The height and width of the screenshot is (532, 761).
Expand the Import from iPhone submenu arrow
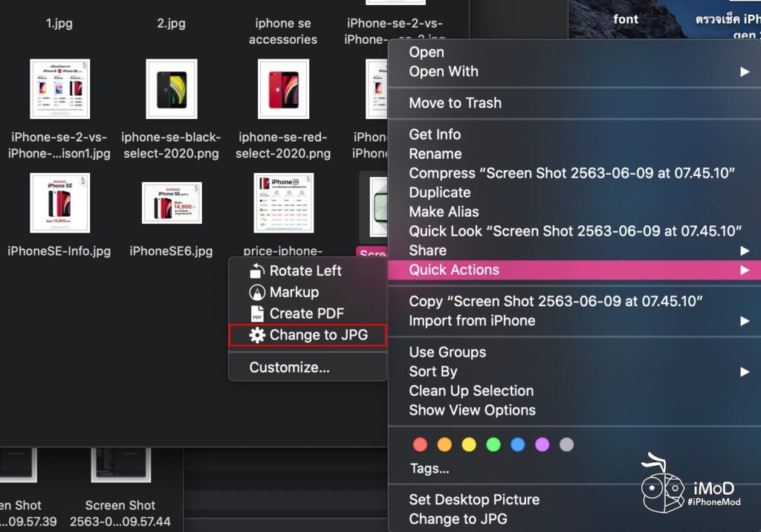pyautogui.click(x=744, y=321)
